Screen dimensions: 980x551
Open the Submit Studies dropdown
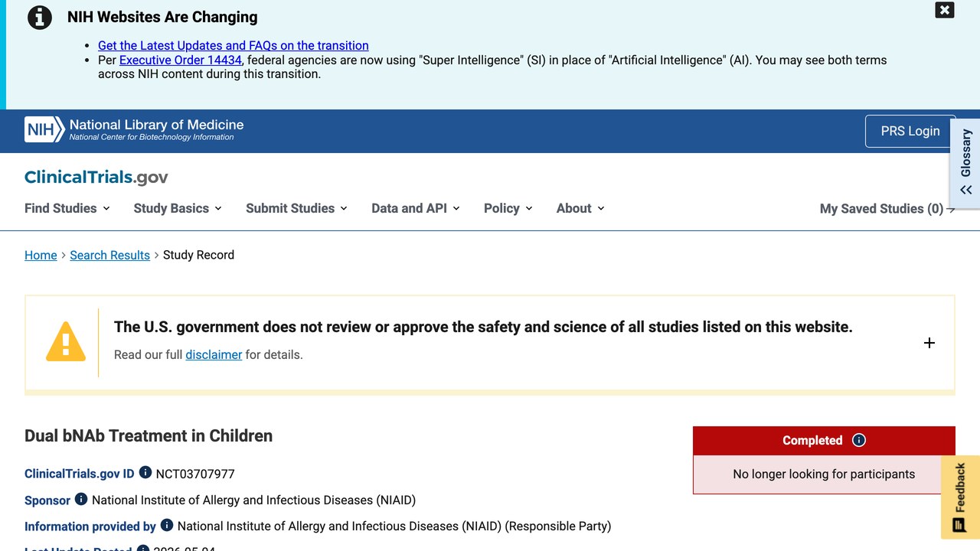click(x=296, y=208)
